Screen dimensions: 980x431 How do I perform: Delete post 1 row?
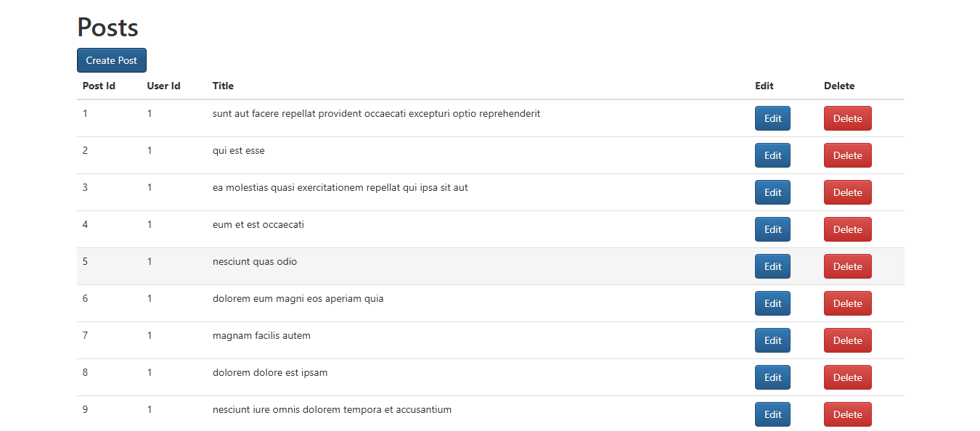847,118
